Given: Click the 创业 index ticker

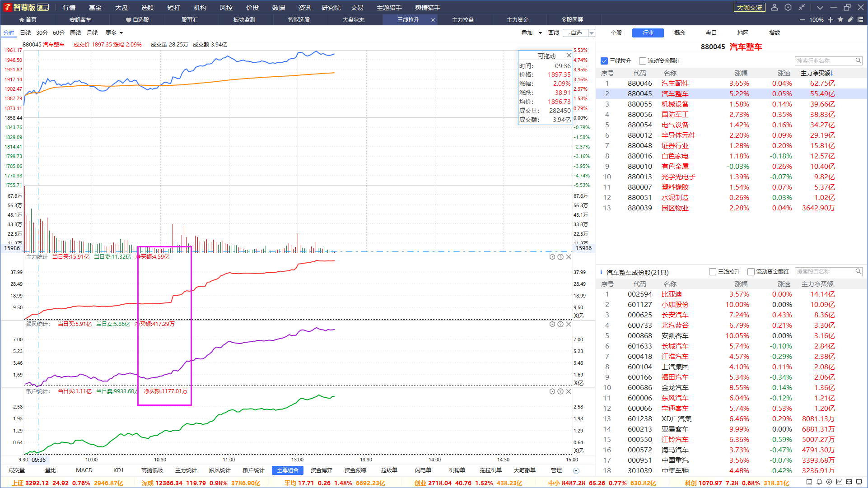Looking at the screenshot, I should (x=468, y=483).
